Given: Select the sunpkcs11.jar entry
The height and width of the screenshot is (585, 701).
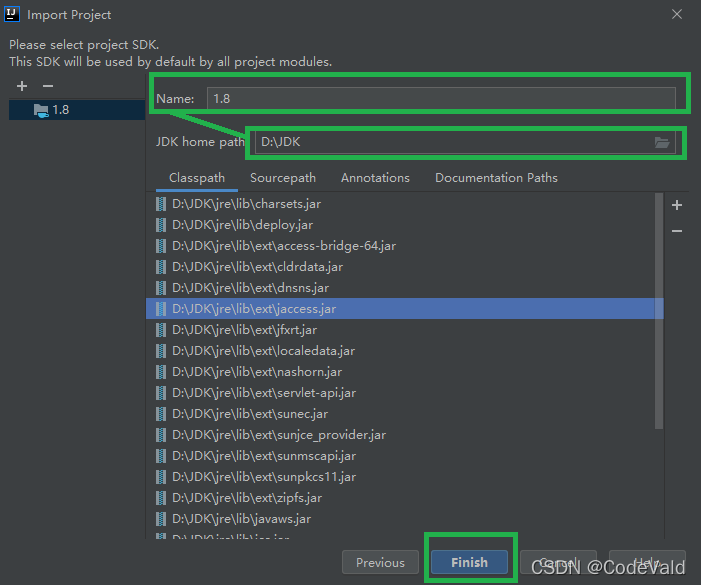Looking at the screenshot, I should point(404,477).
